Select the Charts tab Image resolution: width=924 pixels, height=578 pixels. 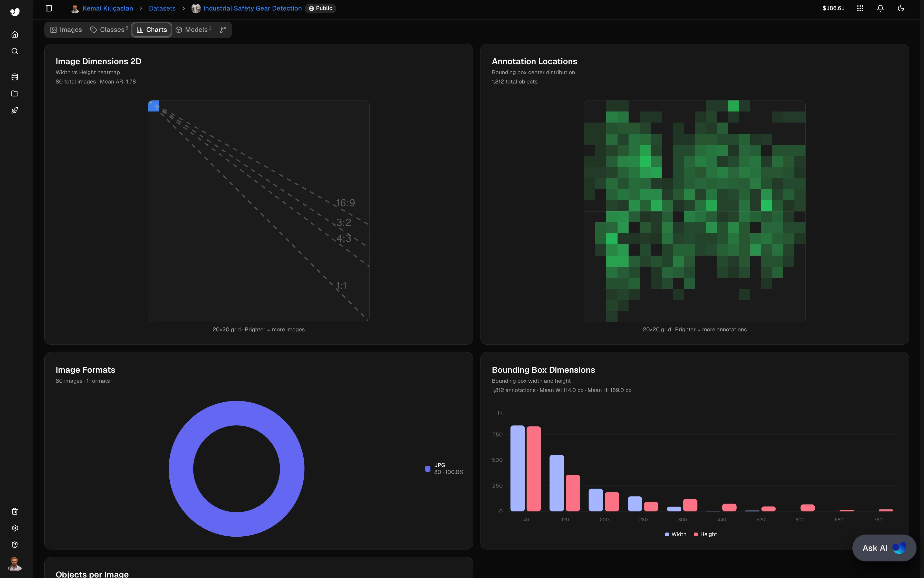pyautogui.click(x=152, y=30)
